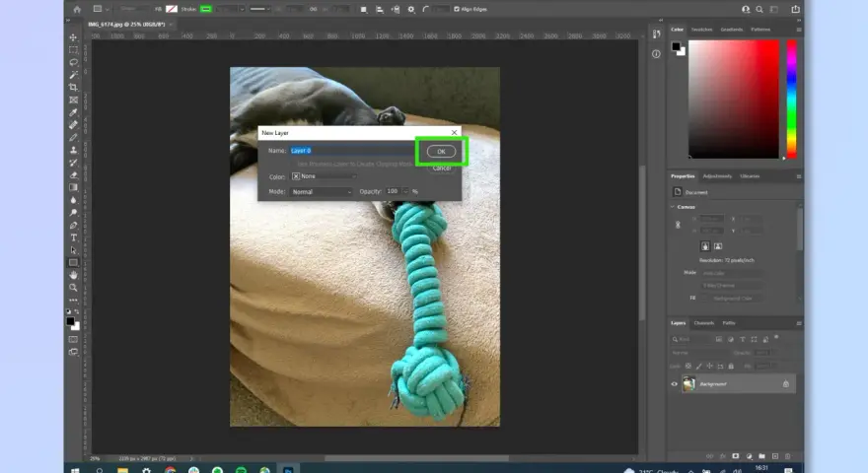Hide the Background layer visibility eye

pyautogui.click(x=675, y=384)
